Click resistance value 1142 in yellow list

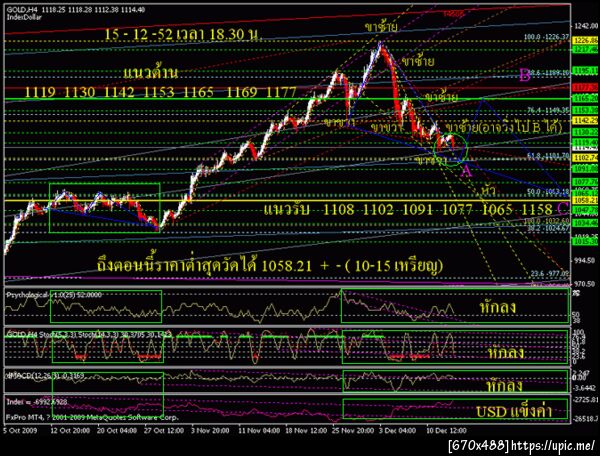point(119,92)
